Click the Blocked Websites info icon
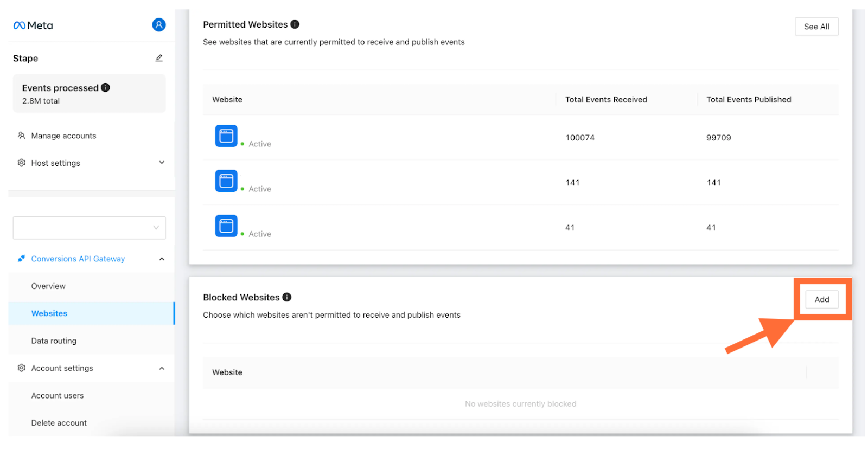This screenshot has height=456, width=868. 287,297
